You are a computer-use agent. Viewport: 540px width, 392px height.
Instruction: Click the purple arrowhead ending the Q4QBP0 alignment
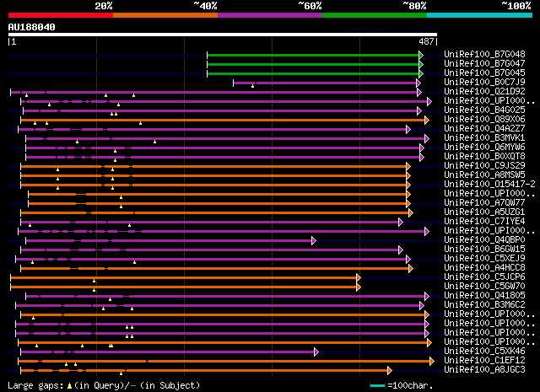(313, 240)
